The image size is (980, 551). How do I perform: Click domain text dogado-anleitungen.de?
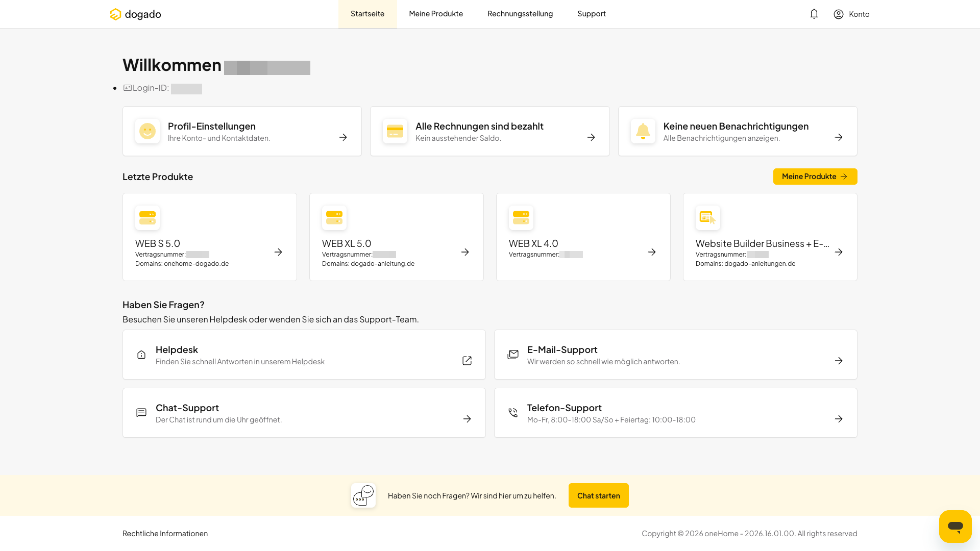[760, 264]
